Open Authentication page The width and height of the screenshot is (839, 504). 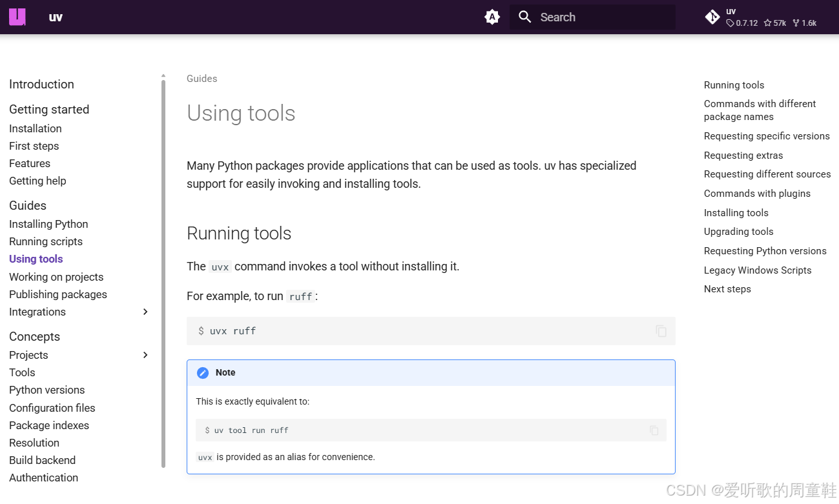[x=44, y=478]
